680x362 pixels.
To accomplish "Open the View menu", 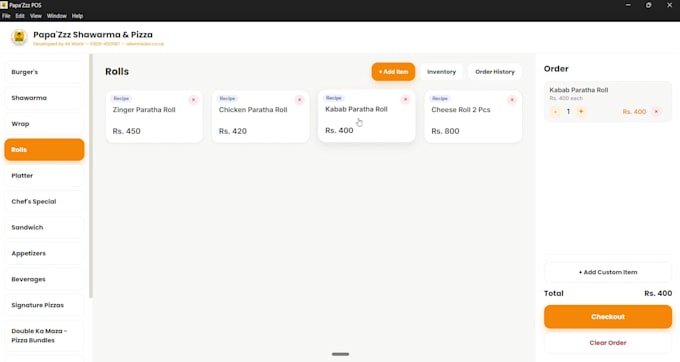I will coord(36,16).
